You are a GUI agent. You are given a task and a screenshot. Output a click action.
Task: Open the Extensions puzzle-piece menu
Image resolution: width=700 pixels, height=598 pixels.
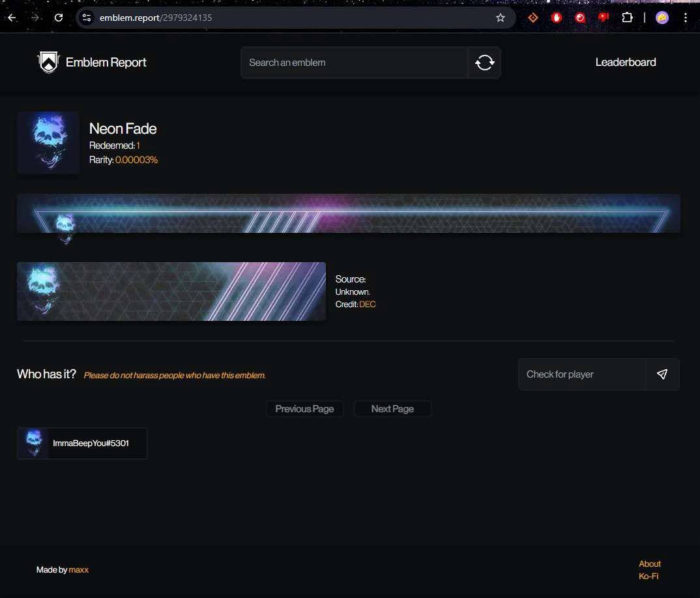(627, 18)
